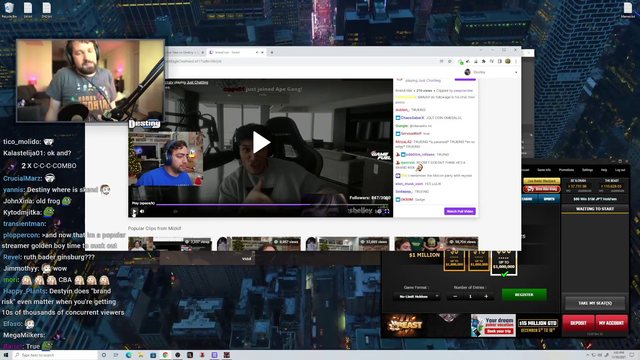Open the Settings menu in the poker client
This screenshot has width=640, height=360.
point(587,170)
